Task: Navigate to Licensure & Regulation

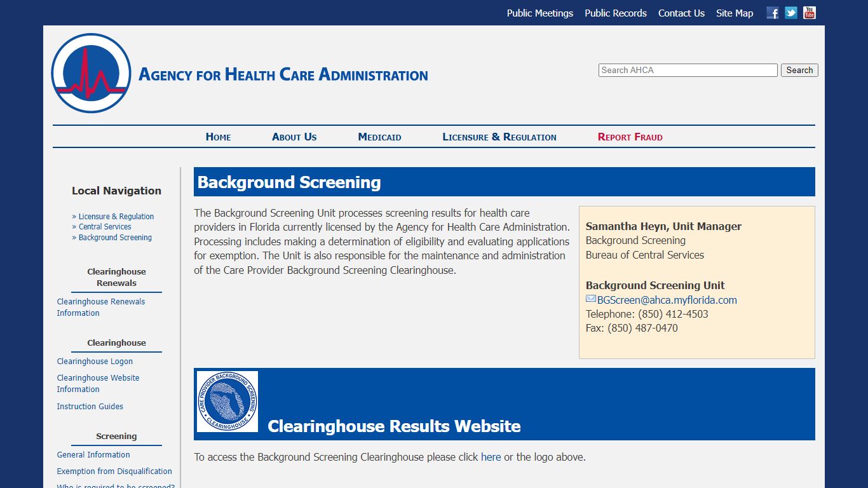Action: (x=499, y=137)
